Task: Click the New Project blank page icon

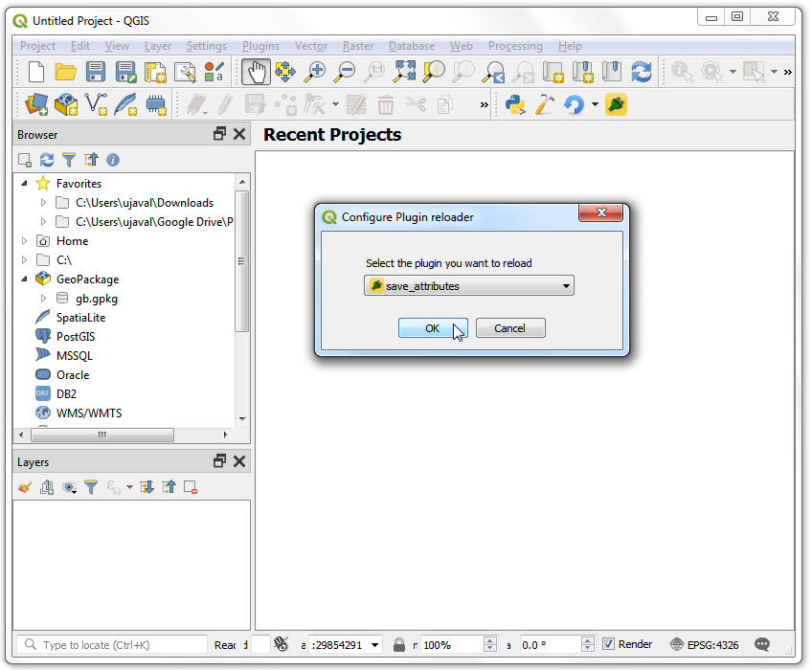Action: [x=36, y=72]
